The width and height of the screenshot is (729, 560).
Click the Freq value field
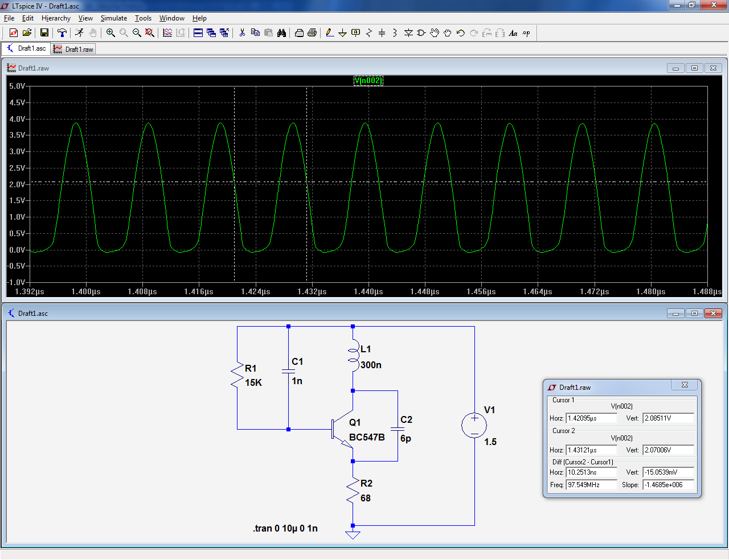(x=591, y=485)
